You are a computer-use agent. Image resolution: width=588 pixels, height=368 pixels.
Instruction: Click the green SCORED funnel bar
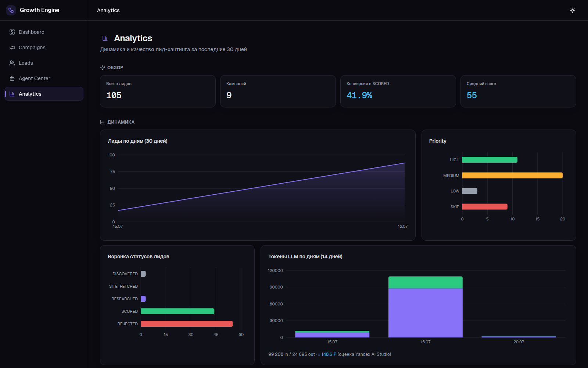click(x=178, y=311)
